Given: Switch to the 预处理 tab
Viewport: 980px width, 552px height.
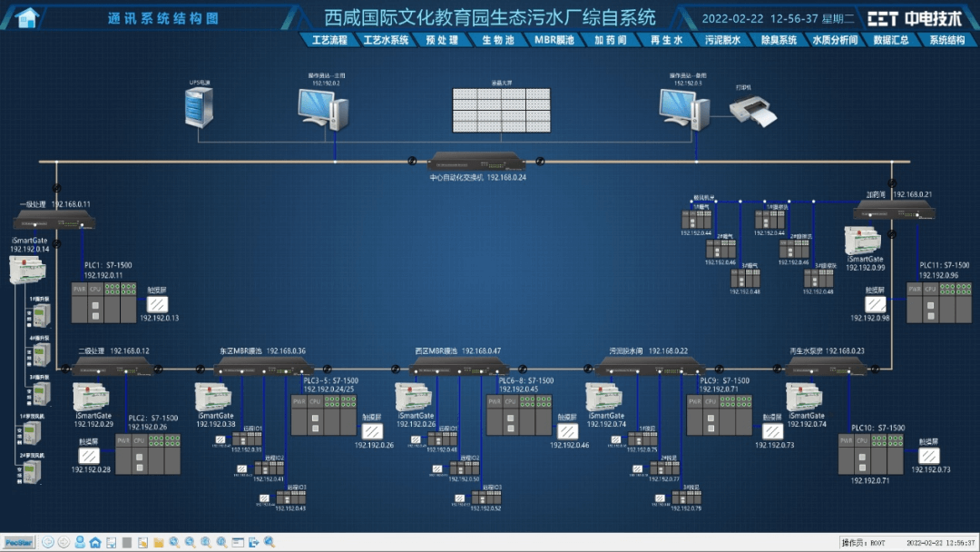Looking at the screenshot, I should click(441, 40).
